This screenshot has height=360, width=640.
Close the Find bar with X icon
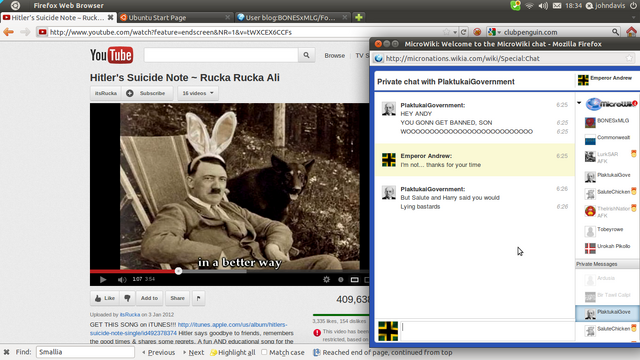pyautogui.click(x=6, y=352)
